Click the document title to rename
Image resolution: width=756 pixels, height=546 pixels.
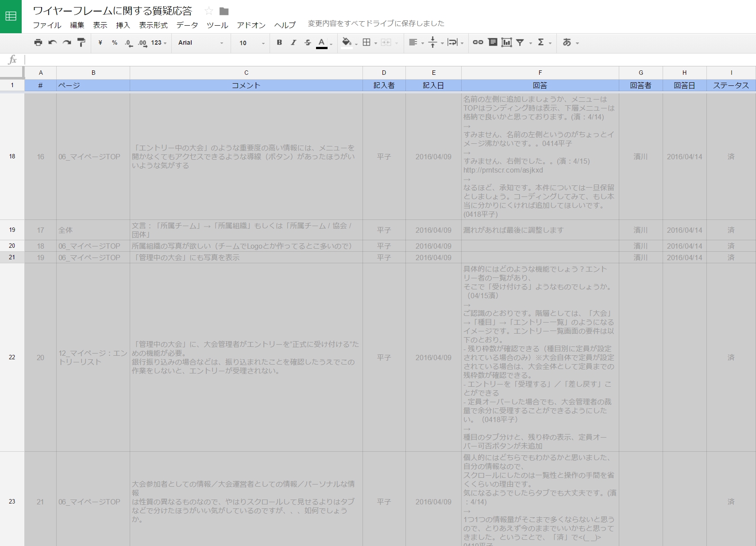point(112,11)
